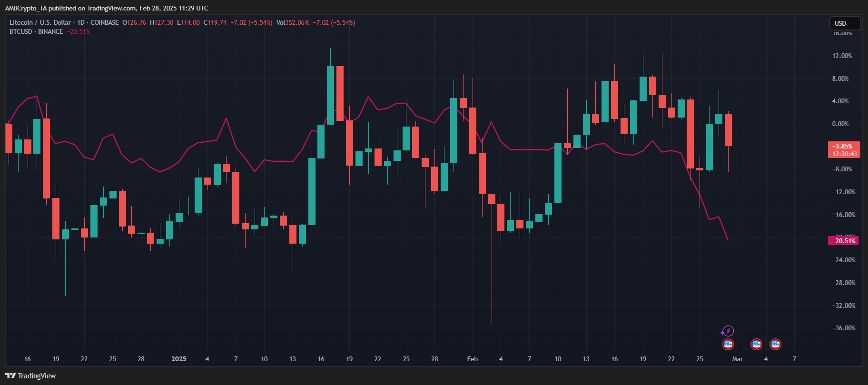Image resolution: width=868 pixels, height=385 pixels.
Task: Click the Mar label on time axis
Action: coord(737,359)
